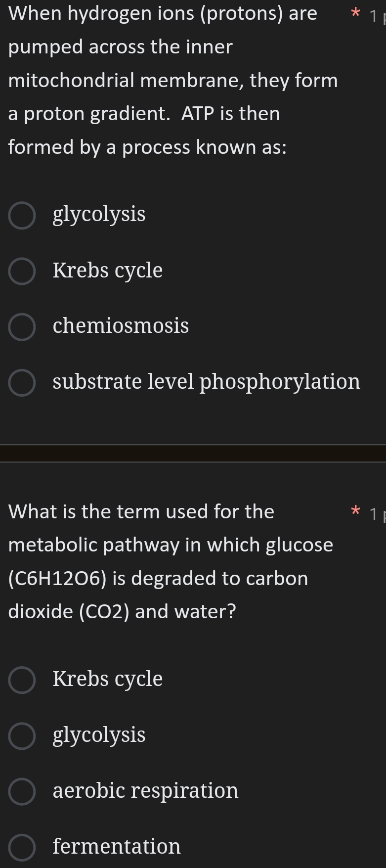Click 'glycolysis' label text under glucose question

coord(99,735)
